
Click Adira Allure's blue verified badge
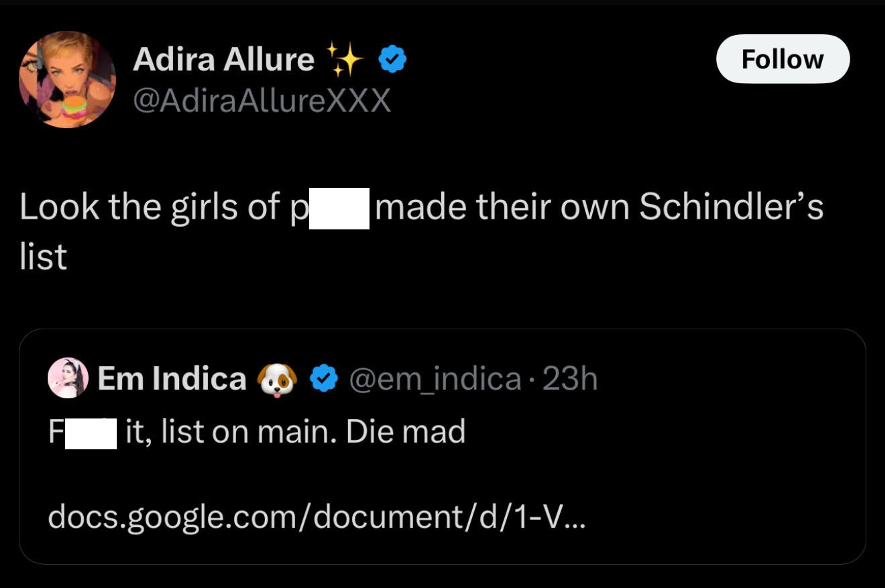pos(392,59)
